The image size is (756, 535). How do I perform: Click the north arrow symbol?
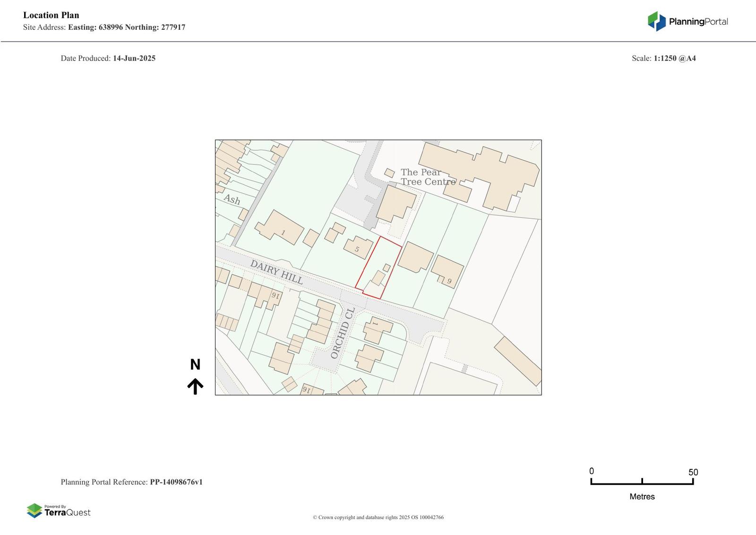(195, 386)
